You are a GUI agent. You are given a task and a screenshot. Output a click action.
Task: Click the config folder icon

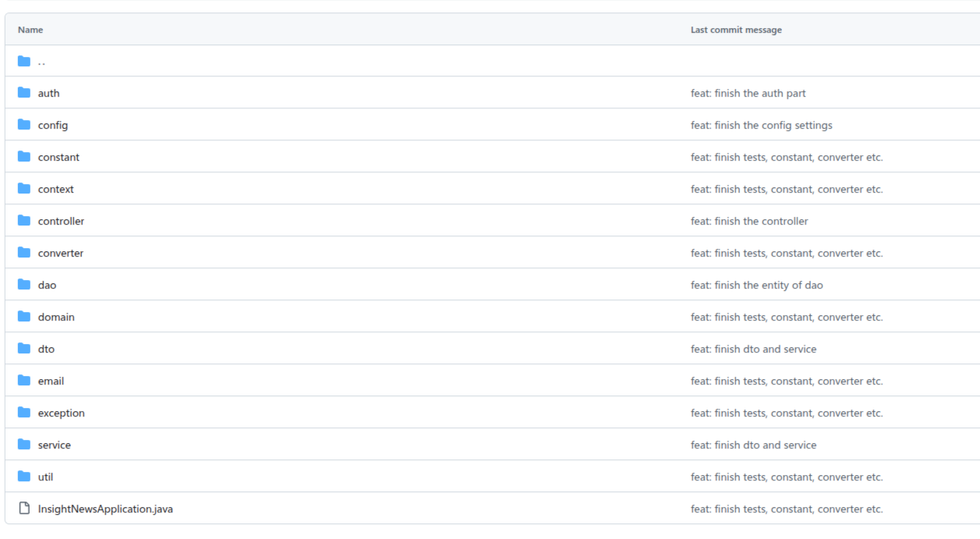click(x=24, y=125)
